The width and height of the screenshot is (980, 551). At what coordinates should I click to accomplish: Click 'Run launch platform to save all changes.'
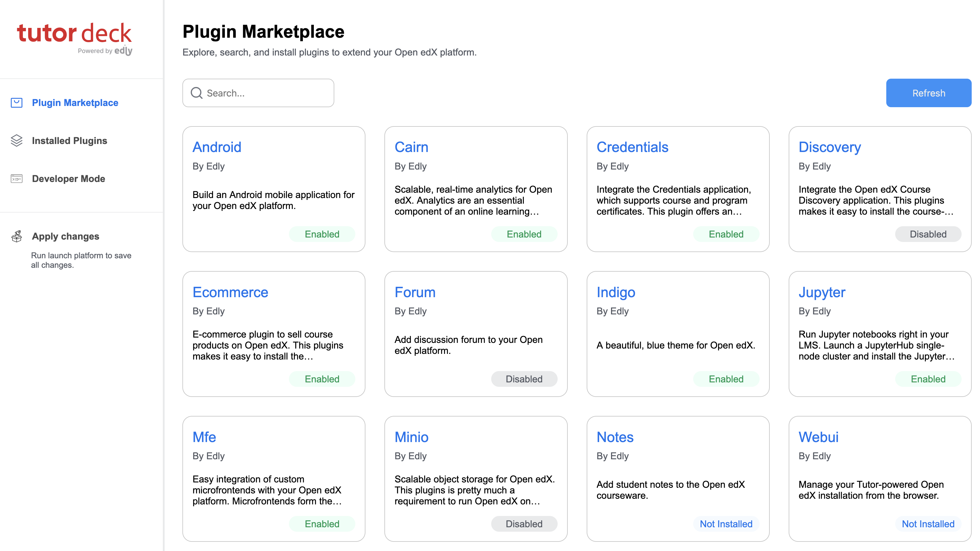click(81, 260)
